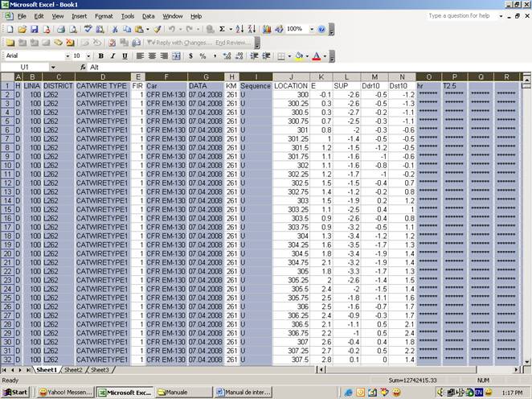Open the Data menu

[149, 16]
